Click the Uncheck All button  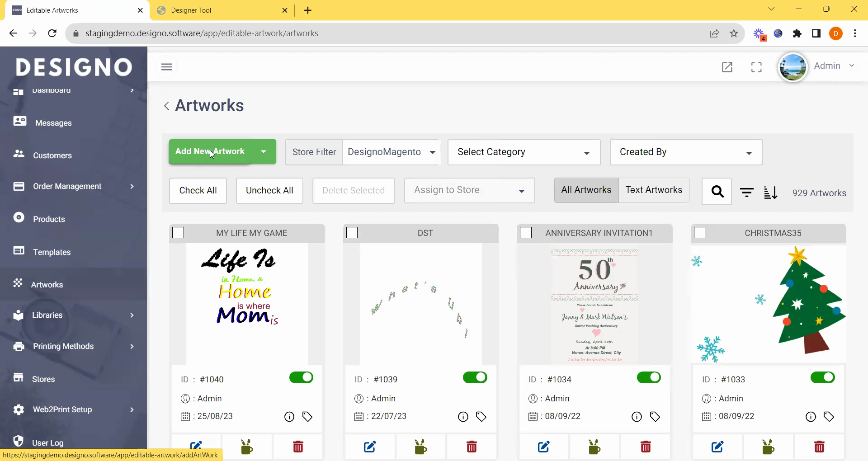(269, 191)
